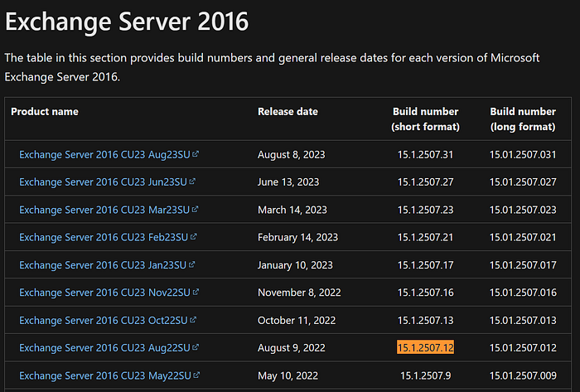Click release date November 8, 2022

pyautogui.click(x=299, y=293)
